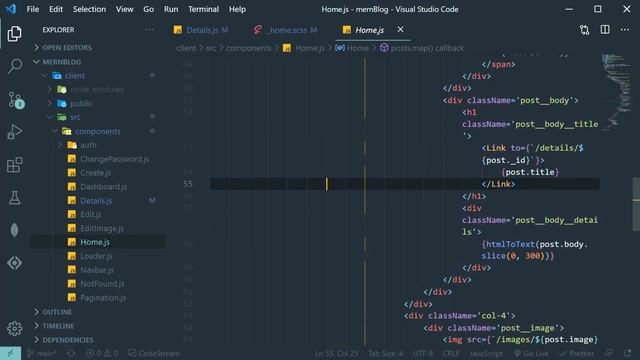Open the Go menu

coord(149,9)
